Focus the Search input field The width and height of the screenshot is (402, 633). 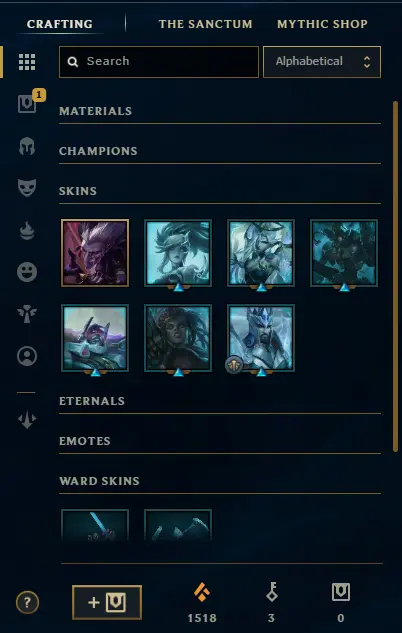[x=159, y=62]
